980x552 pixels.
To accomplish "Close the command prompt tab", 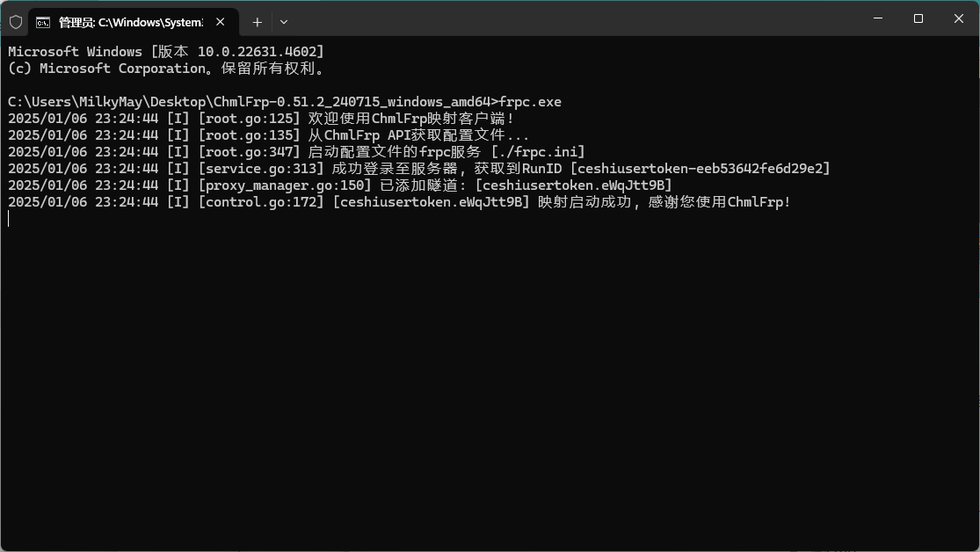I will pyautogui.click(x=221, y=22).
